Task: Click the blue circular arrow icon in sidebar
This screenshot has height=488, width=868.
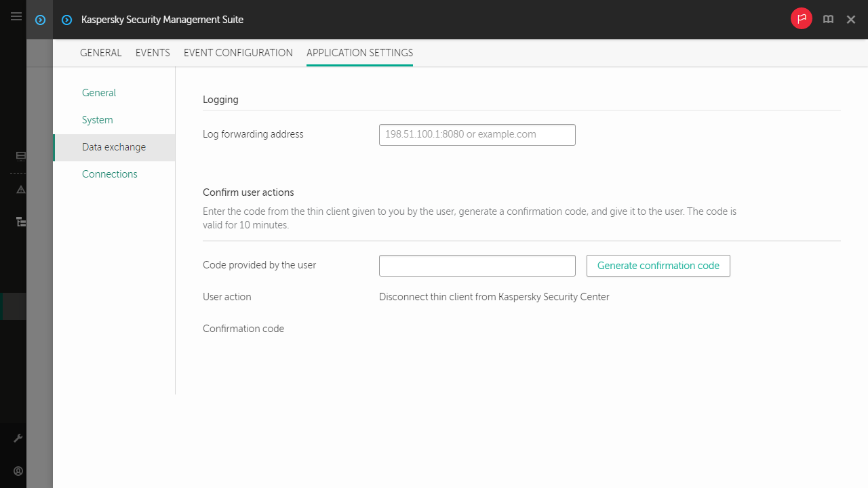Action: [x=39, y=20]
